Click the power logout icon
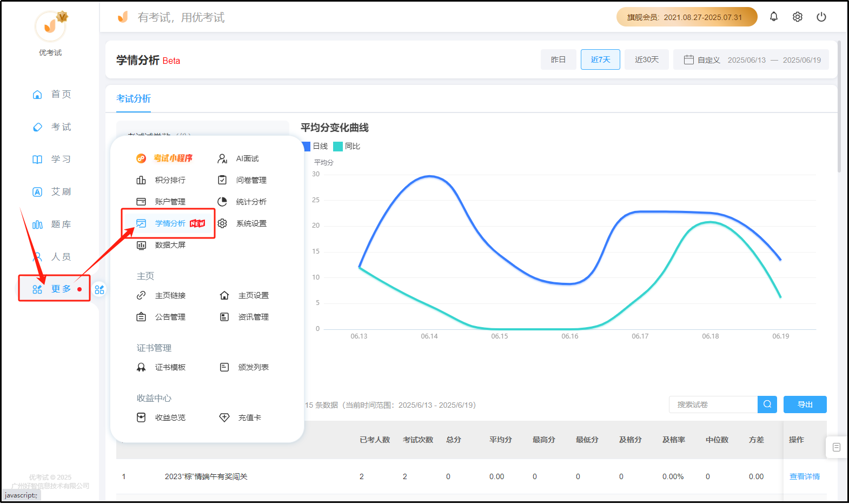Screen dimensions: 849x504 821,17
